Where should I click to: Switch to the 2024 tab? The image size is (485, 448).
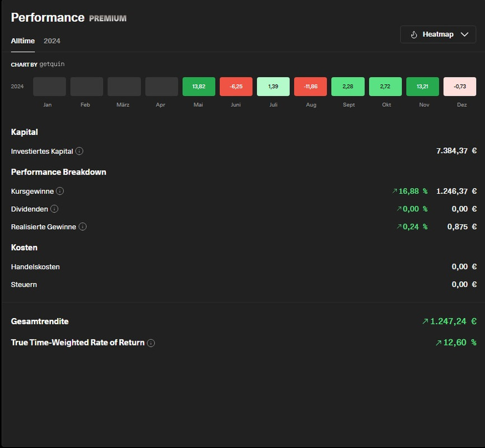pyautogui.click(x=52, y=41)
